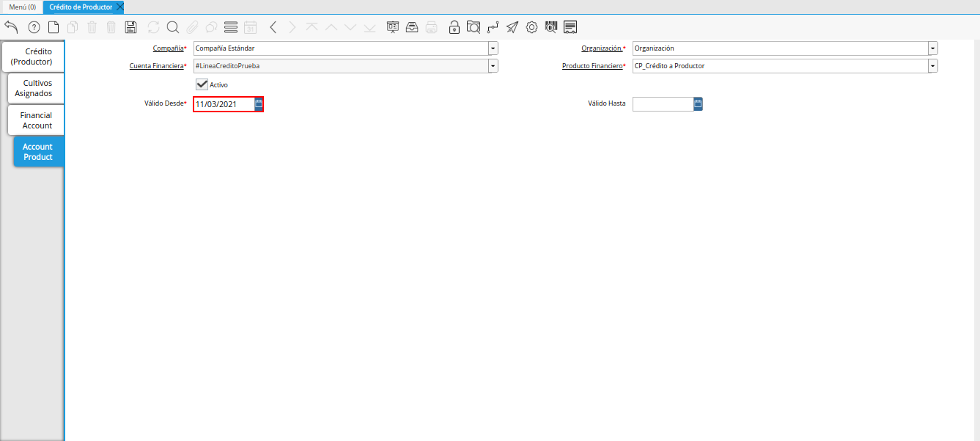980x441 pixels.
Task: Click the calendar history icon in toolbar
Action: (250, 27)
